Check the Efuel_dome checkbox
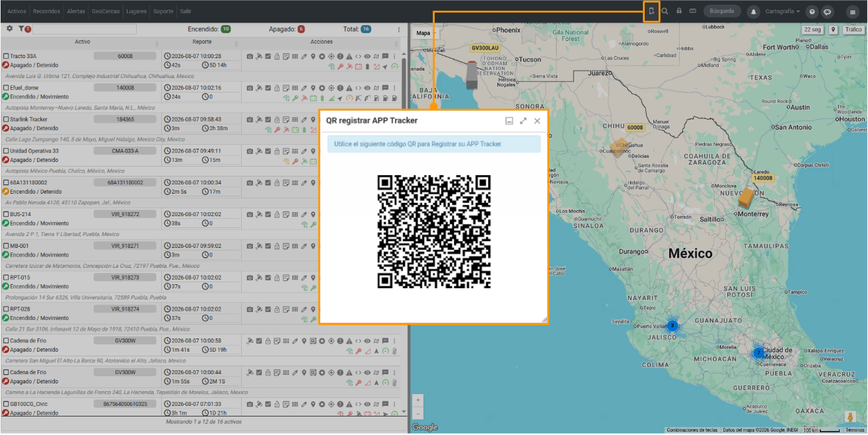Viewport: 868px width, 435px height. click(x=6, y=87)
